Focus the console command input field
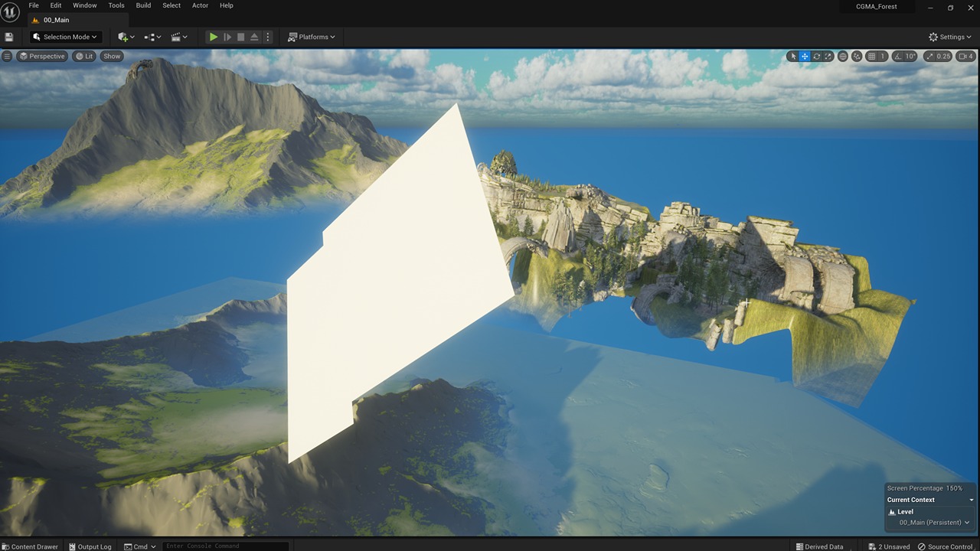980x551 pixels. (x=227, y=546)
